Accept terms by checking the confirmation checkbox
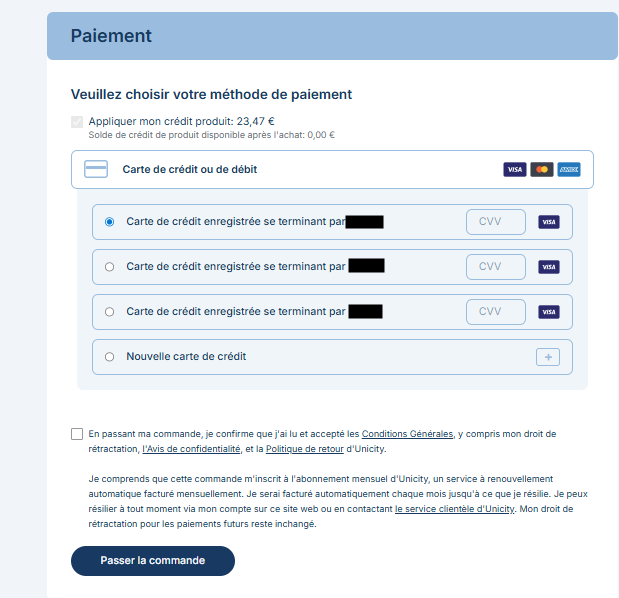 pos(77,434)
